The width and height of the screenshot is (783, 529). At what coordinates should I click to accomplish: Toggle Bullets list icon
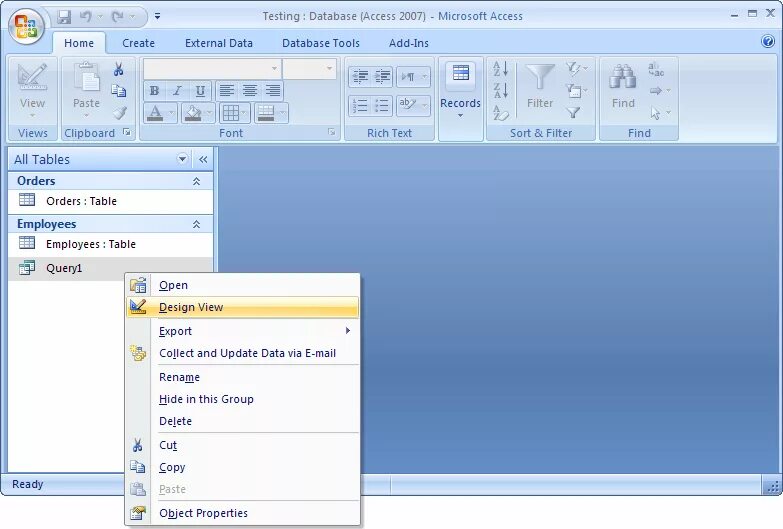coord(382,105)
